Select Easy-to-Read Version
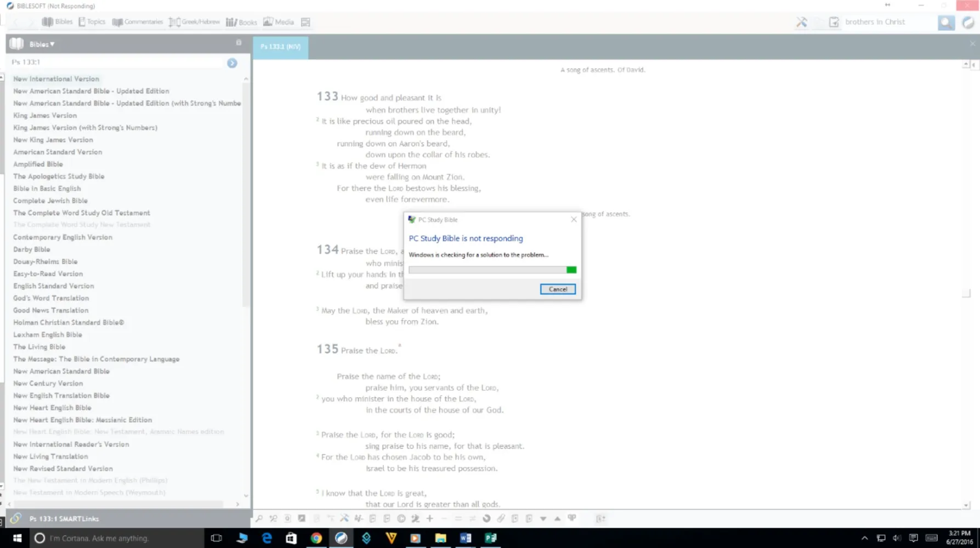Image resolution: width=980 pixels, height=548 pixels. point(48,273)
